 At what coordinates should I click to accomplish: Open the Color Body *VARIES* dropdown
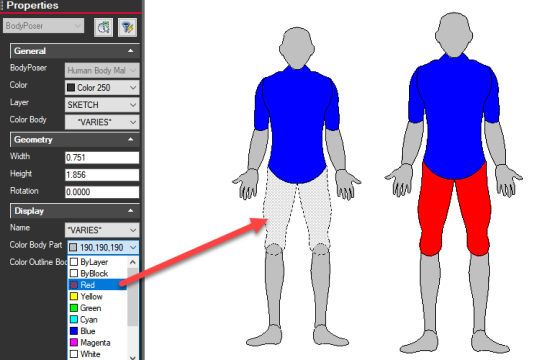click(x=102, y=122)
